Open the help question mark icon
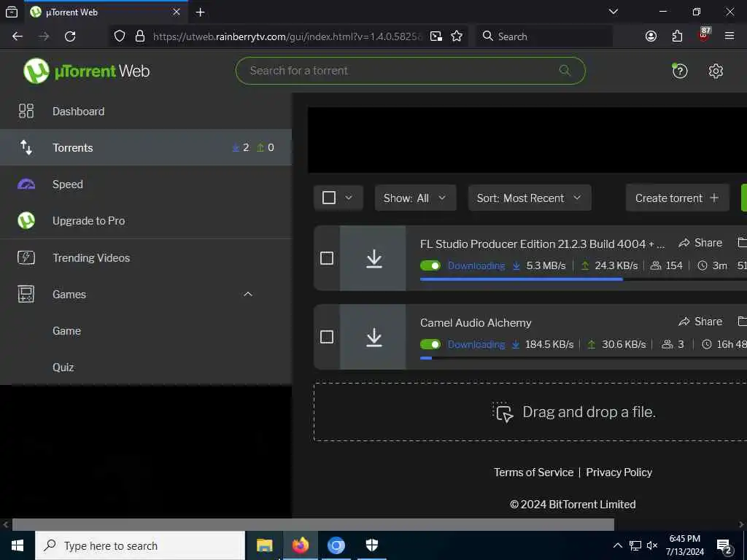747x560 pixels. click(679, 71)
